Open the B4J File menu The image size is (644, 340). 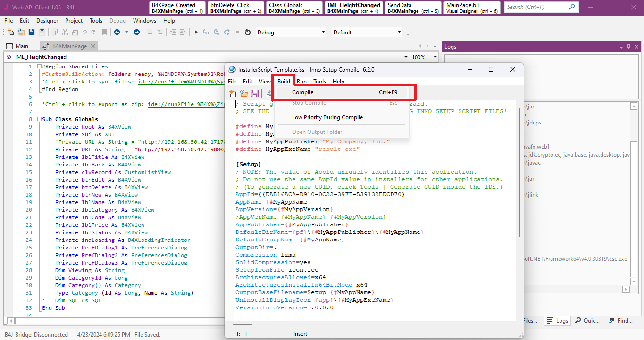[x=8, y=21]
